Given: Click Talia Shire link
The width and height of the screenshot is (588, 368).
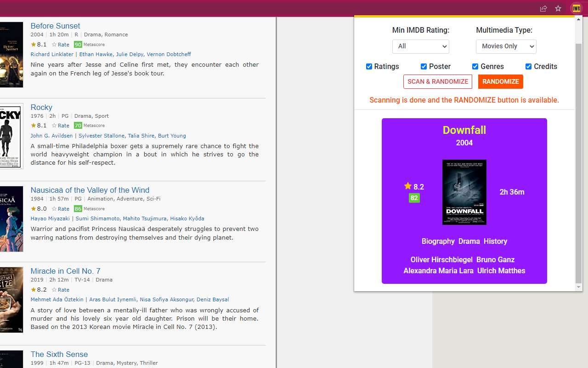Looking at the screenshot, I should pos(141,136).
